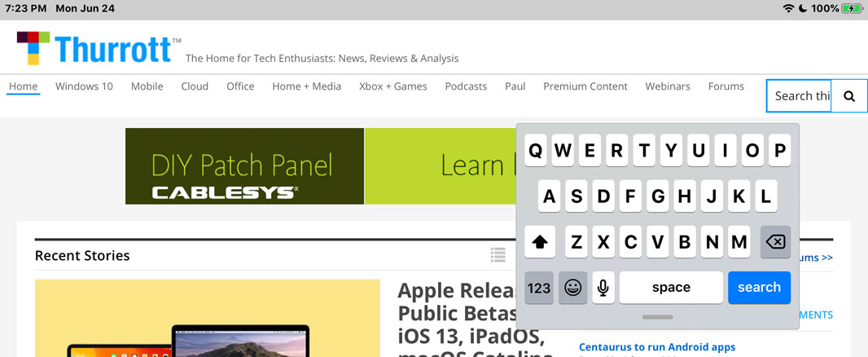Tap the Recent Stories heading
Image resolution: width=868 pixels, height=357 pixels.
click(x=82, y=256)
